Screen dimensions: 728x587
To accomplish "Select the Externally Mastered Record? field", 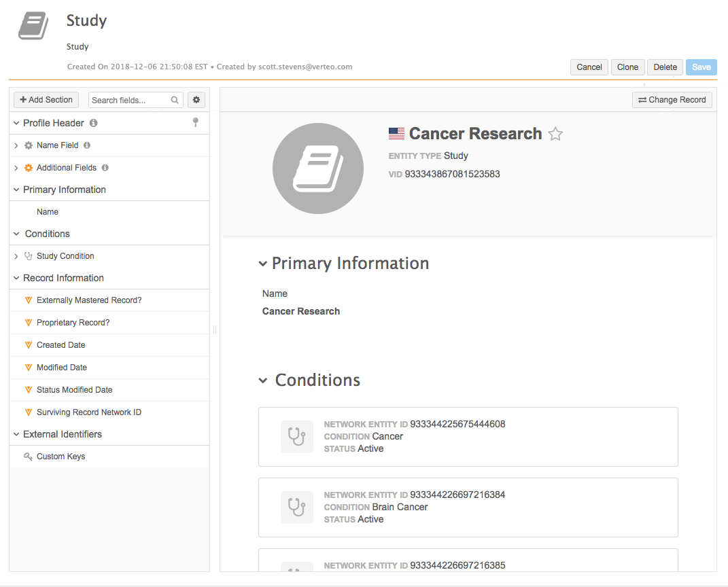I will point(89,300).
